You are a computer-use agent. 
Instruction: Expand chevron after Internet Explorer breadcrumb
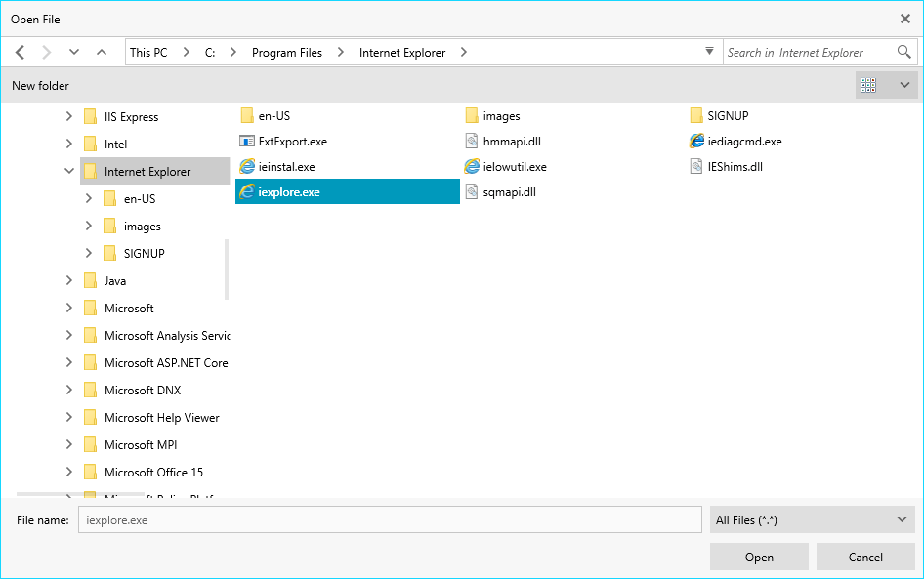click(464, 53)
